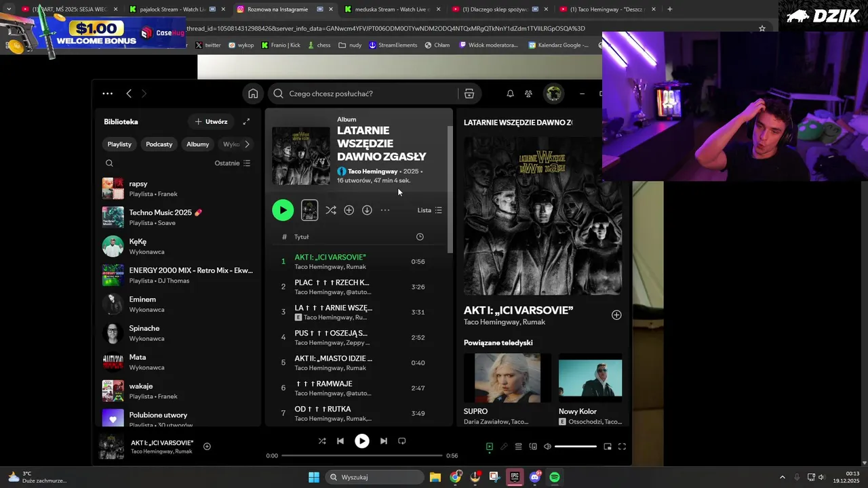Viewport: 868px width, 488px height.
Task: Open connect to a device
Action: pyautogui.click(x=533, y=446)
